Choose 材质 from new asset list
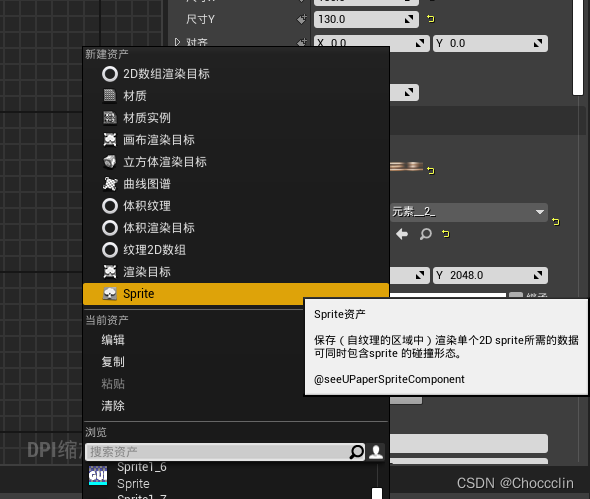590x499 pixels. point(236,96)
